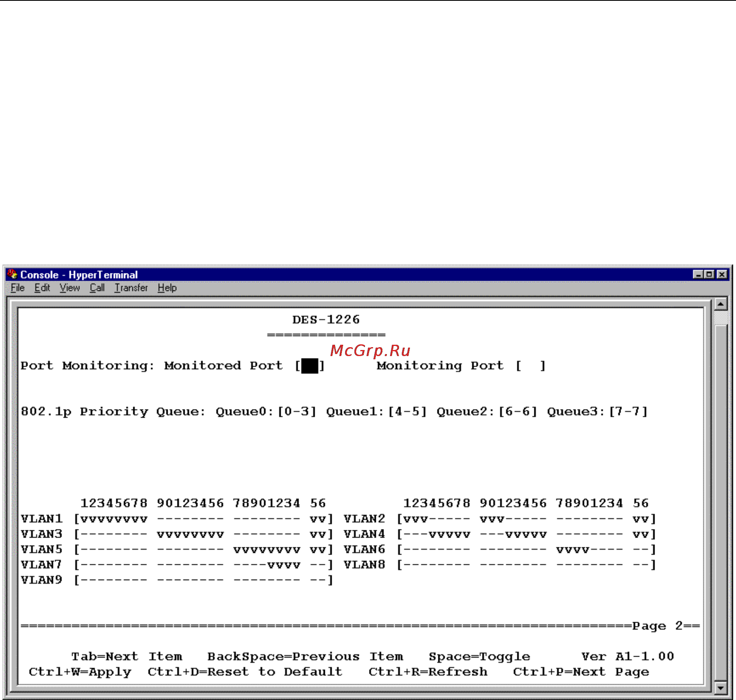Click VLAN4 ports 9-16 membership group
The width and height of the screenshot is (736, 700).
513,534
